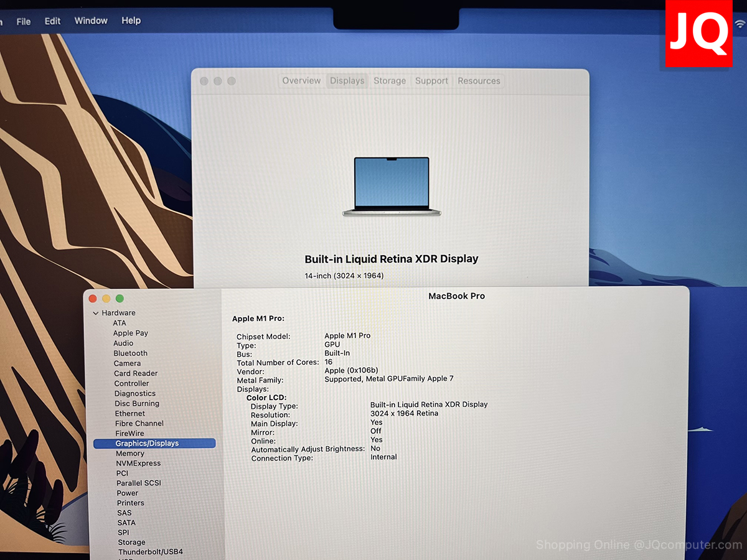747x560 pixels.
Task: Click the 'Apple (0x106b)' vendor value
Action: 351,370
